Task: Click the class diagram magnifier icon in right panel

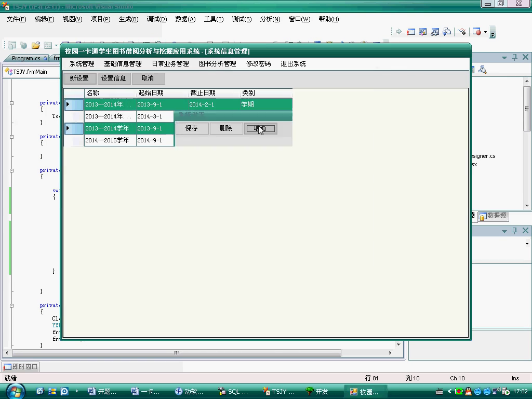Action: point(483,70)
